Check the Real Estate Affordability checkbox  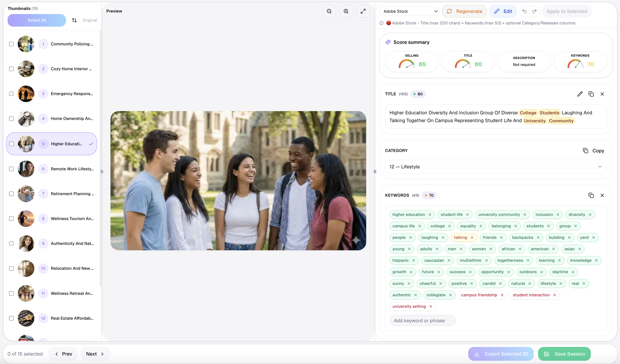[x=11, y=318]
